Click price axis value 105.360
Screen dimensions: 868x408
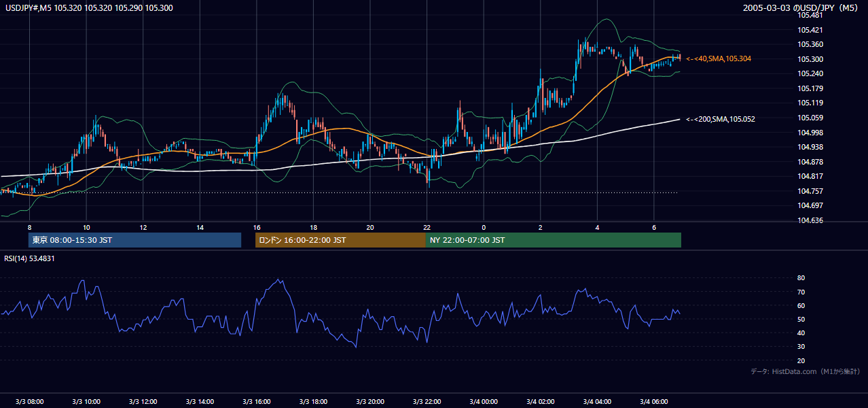click(810, 44)
